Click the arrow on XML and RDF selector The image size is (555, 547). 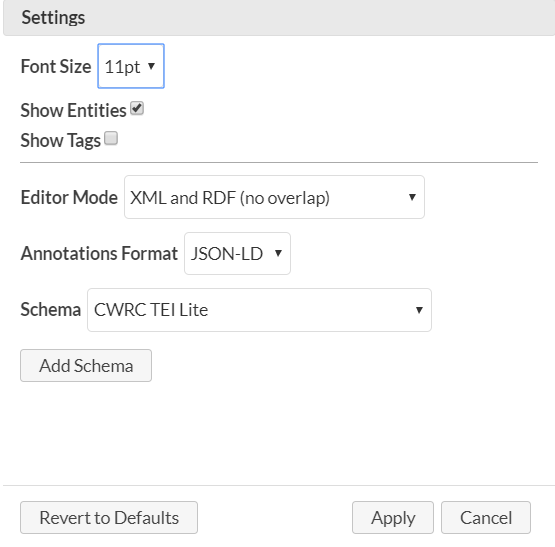coord(412,197)
